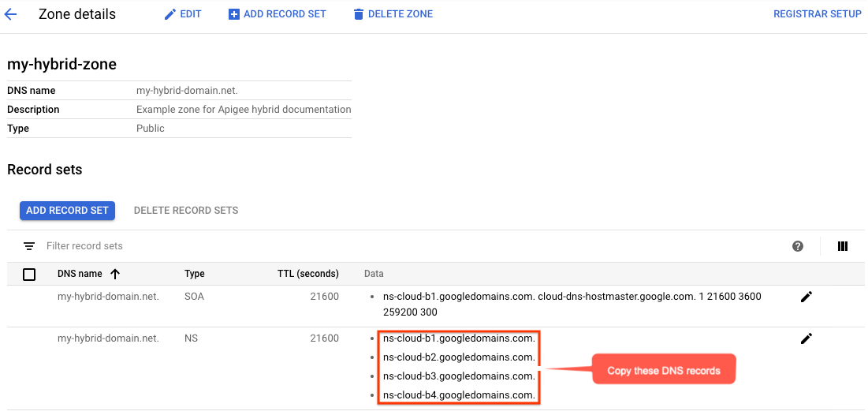Open the column display options icon
Screen dimensions: 868x415
(843, 246)
